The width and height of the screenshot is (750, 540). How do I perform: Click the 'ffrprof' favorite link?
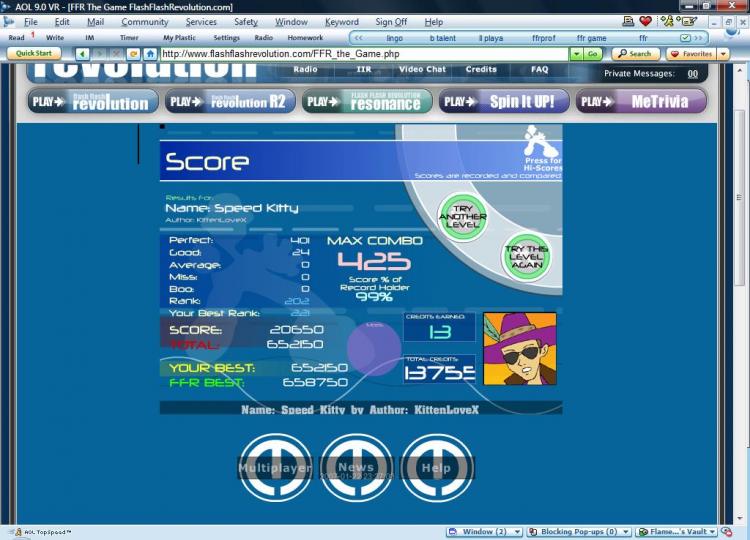point(543,38)
